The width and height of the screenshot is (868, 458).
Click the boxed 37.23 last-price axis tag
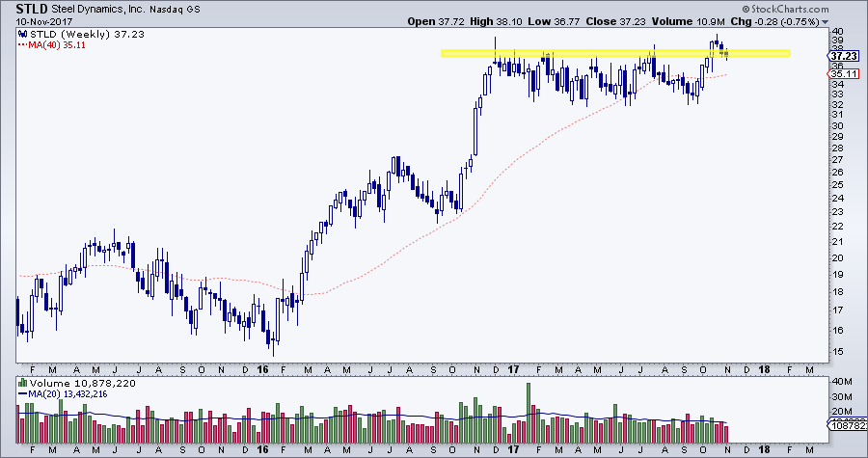click(x=845, y=57)
